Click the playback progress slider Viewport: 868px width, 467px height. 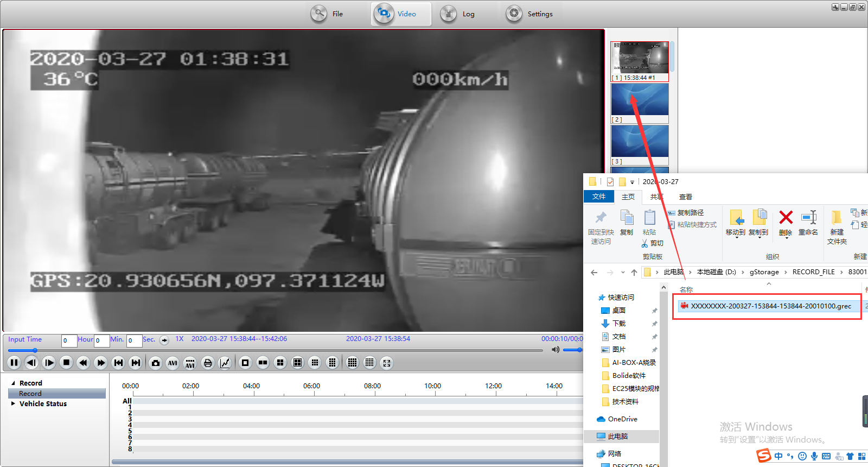click(x=276, y=350)
